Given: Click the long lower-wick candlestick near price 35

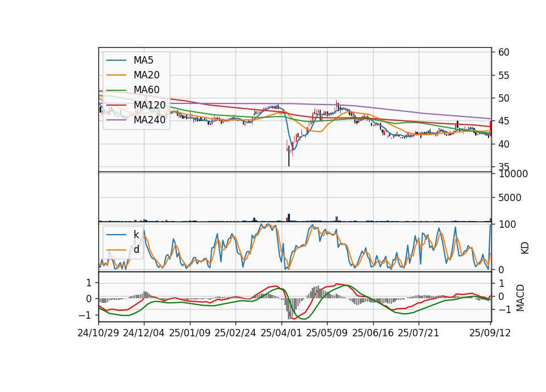Looking at the screenshot, I should click(x=289, y=156).
